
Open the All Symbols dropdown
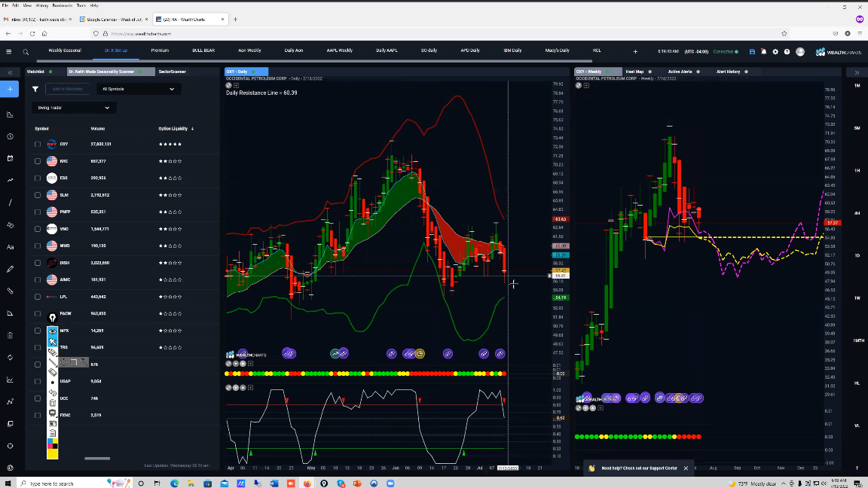(x=138, y=89)
